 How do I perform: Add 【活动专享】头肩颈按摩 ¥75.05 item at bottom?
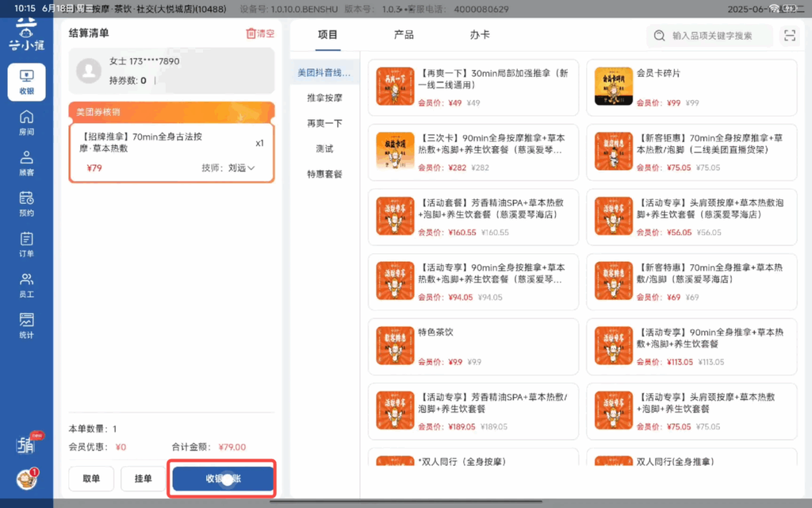click(x=691, y=411)
